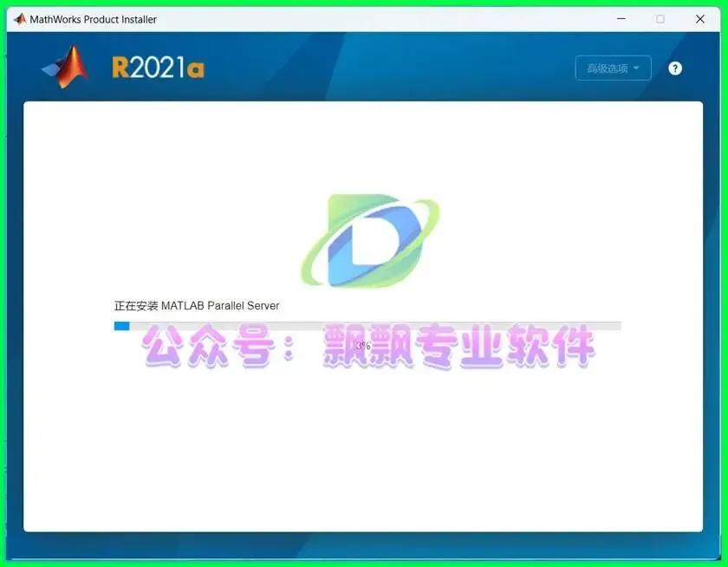Select the 正在安装 MATLAB Parallel Server text

tap(197, 306)
